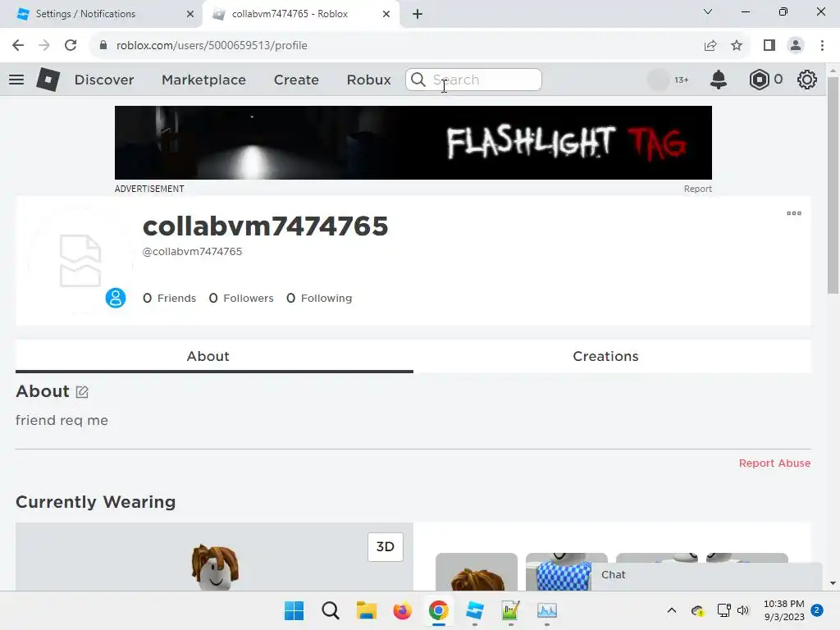
Task: View the 0 Friends list
Action: pyautogui.click(x=169, y=298)
